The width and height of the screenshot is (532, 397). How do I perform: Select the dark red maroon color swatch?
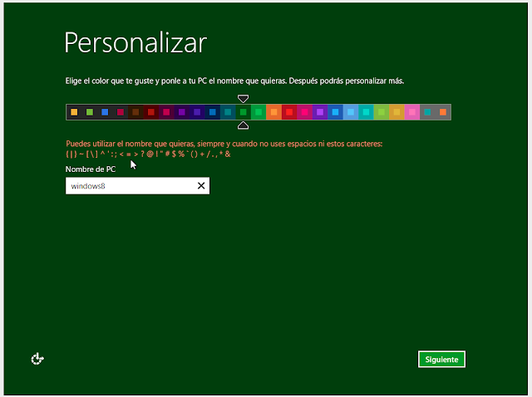[151, 112]
